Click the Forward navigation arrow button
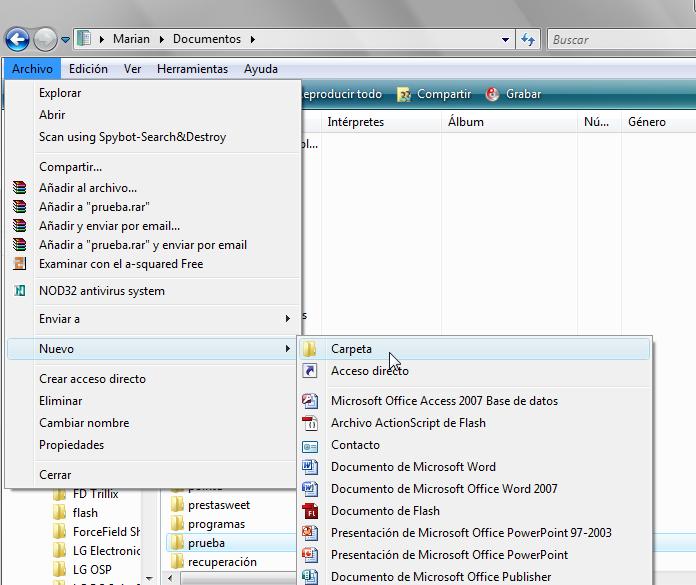This screenshot has height=585, width=696. pos(45,40)
